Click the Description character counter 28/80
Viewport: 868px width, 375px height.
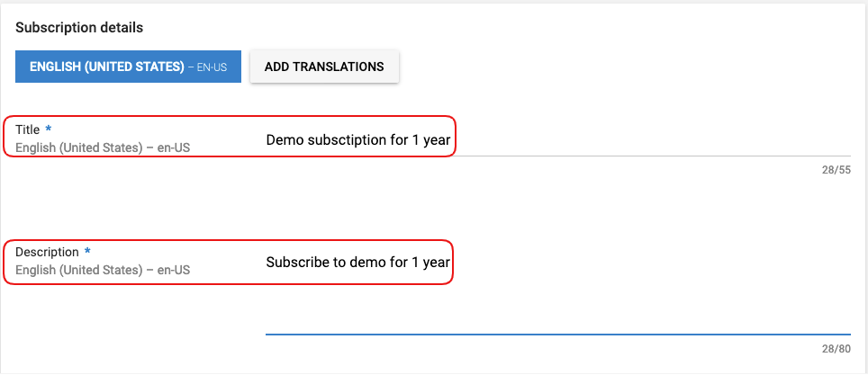pos(836,349)
